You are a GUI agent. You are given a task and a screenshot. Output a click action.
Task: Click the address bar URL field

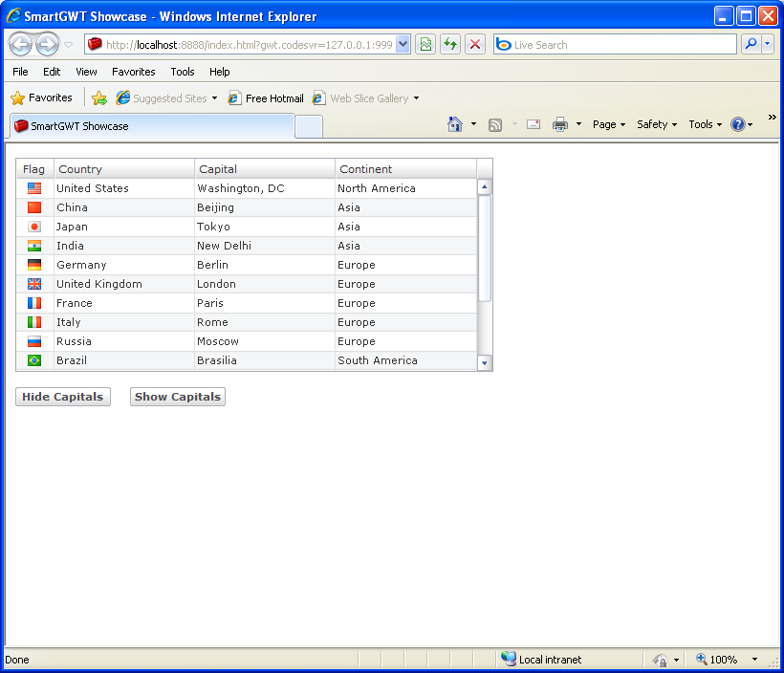[x=249, y=45]
